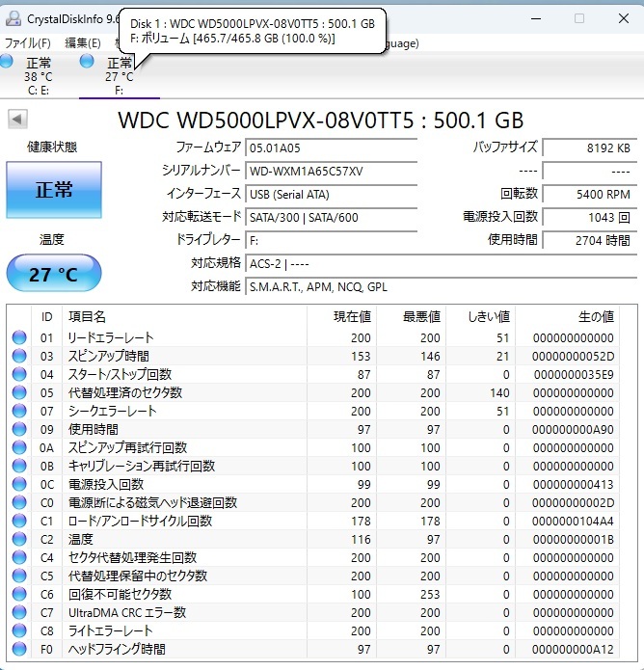Click the standard field ACS-2
The height and width of the screenshot is (670, 644).
click(441, 263)
